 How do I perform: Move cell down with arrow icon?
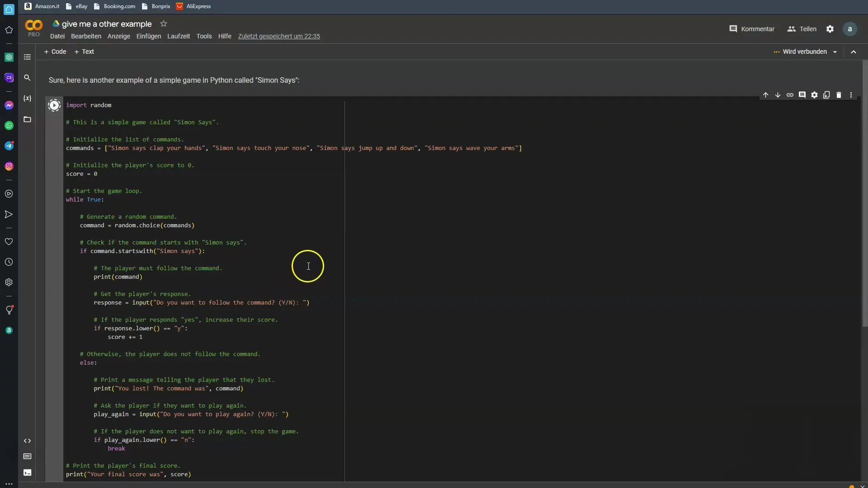pos(778,95)
